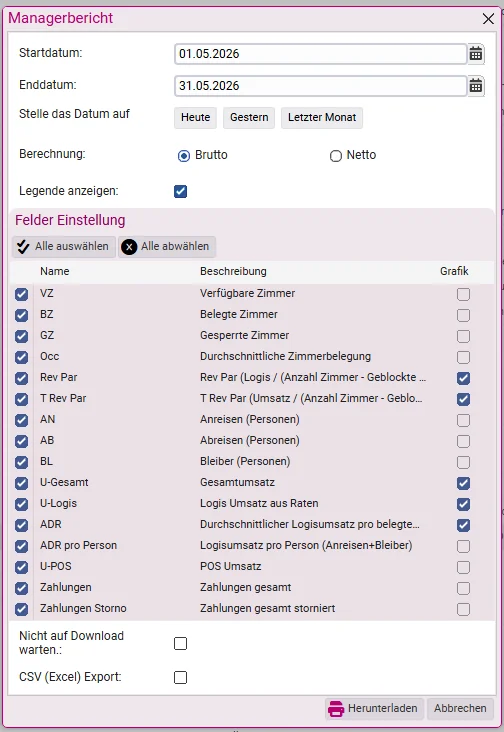The width and height of the screenshot is (504, 732).
Task: Click into the Startdatum date field
Action: tap(321, 54)
